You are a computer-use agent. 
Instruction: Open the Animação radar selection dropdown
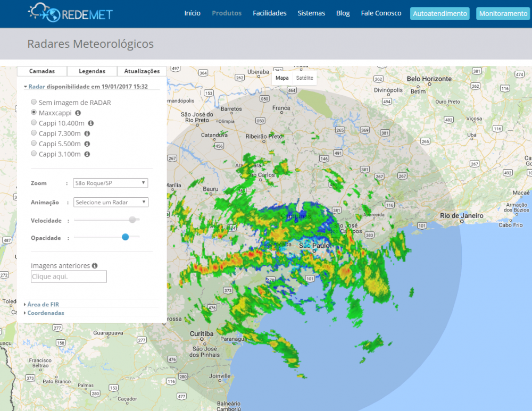111,202
